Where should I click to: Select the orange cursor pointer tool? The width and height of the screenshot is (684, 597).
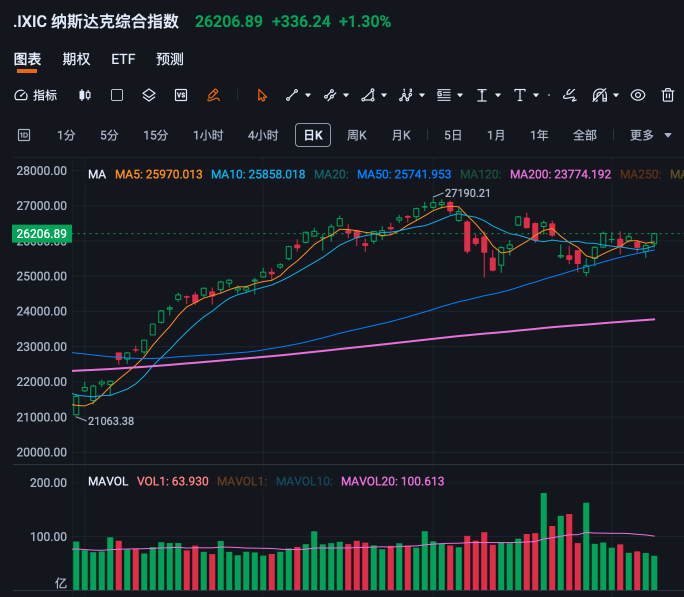262,95
